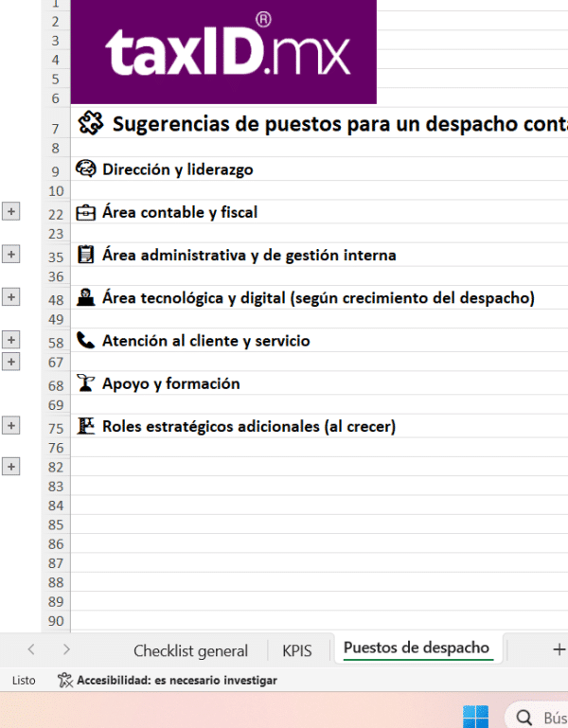The width and height of the screenshot is (568, 728).
Task: Select the taxID.mx logo image
Action: point(223,52)
